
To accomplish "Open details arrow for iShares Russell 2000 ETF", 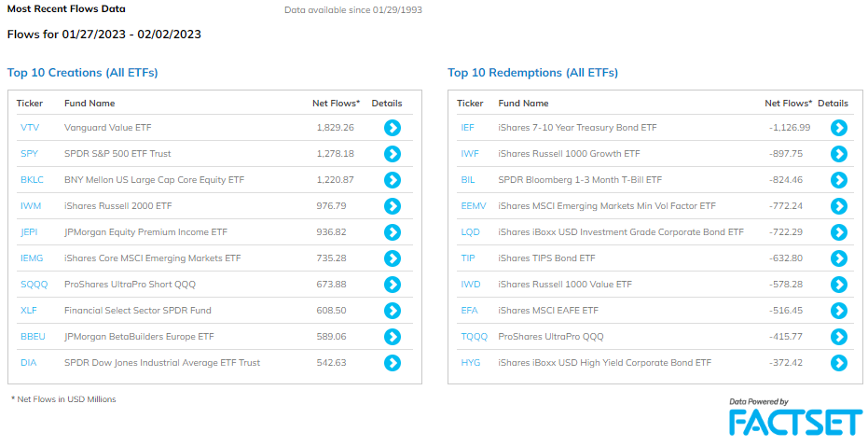I will click(x=393, y=206).
